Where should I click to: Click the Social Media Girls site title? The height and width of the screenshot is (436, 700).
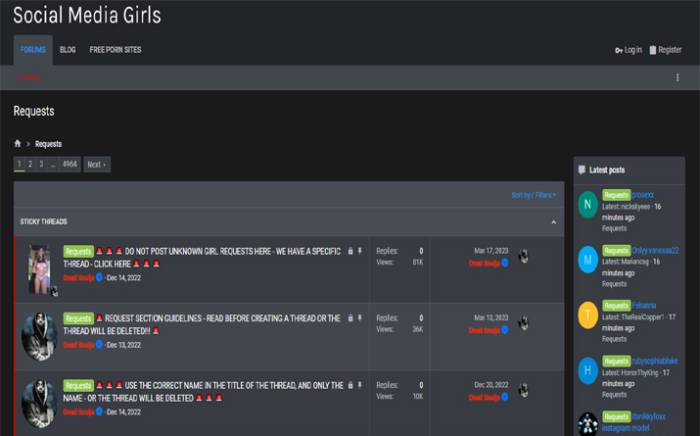point(87,15)
